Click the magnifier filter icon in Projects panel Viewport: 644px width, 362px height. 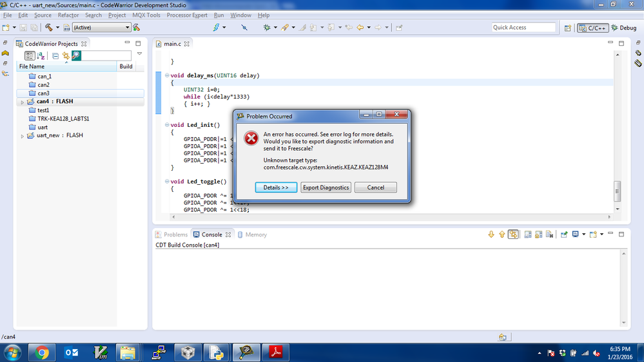(76, 55)
